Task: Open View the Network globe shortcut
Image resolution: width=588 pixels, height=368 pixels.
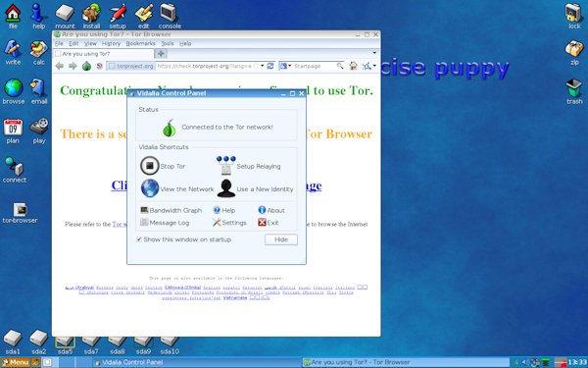Action: click(150, 188)
